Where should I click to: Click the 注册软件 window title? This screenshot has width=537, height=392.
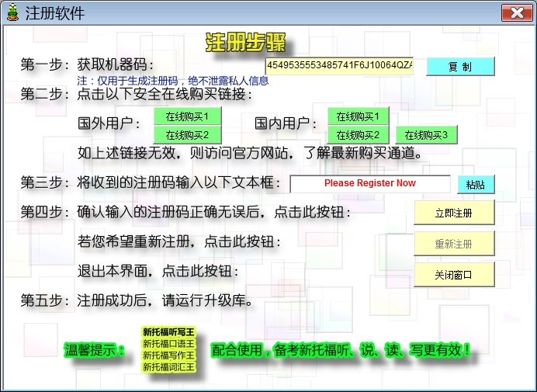click(x=55, y=13)
